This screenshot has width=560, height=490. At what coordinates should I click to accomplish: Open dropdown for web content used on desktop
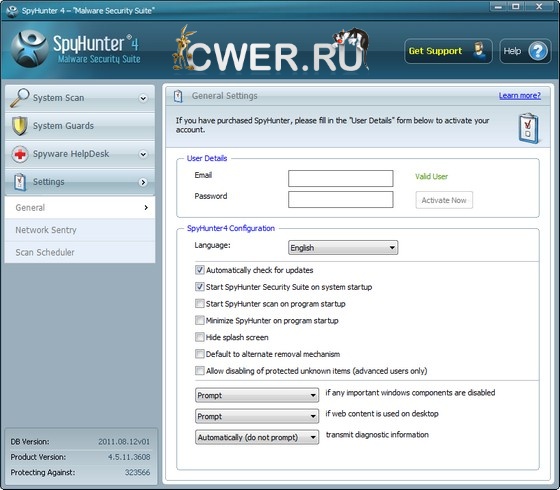pyautogui.click(x=257, y=416)
